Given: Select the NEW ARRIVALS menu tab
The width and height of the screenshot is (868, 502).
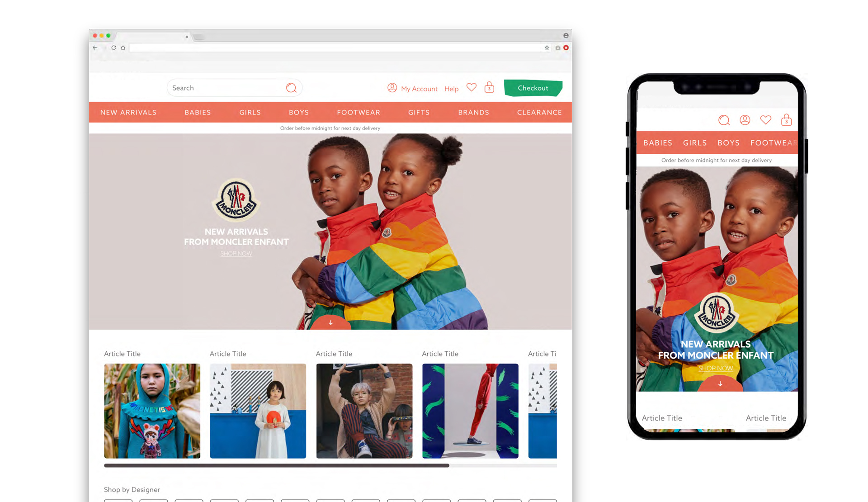Looking at the screenshot, I should [x=128, y=112].
